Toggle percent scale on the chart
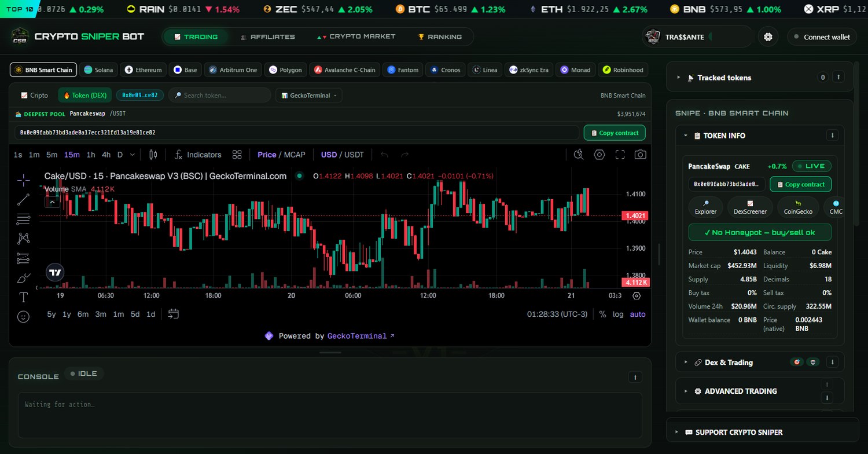This screenshot has width=868, height=454. point(602,314)
